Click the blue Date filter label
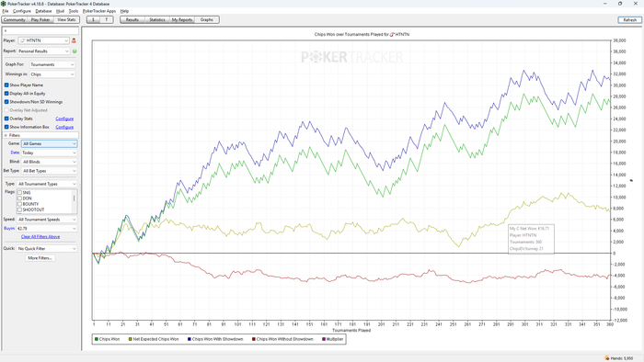 [16, 153]
